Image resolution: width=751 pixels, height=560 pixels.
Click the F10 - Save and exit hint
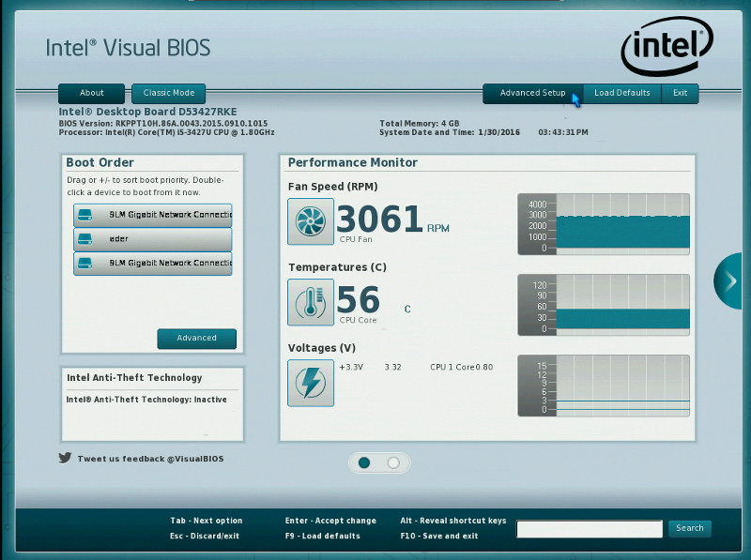coord(439,536)
